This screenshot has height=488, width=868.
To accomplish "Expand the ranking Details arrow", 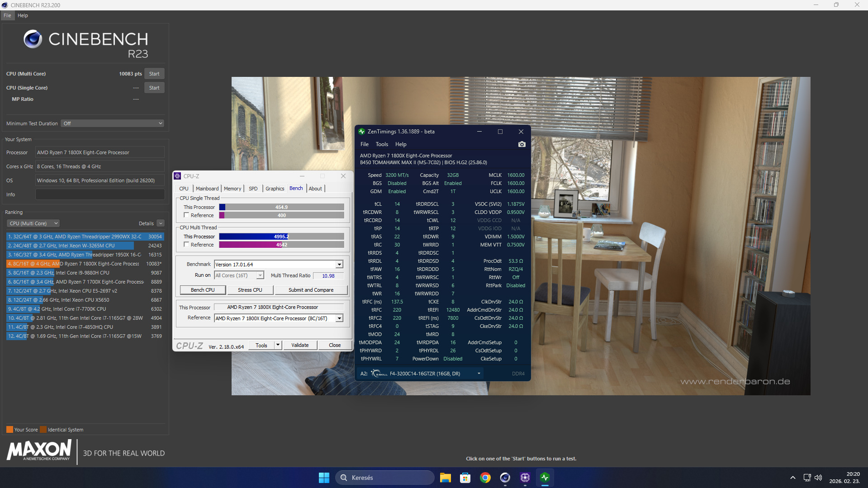I will [161, 223].
